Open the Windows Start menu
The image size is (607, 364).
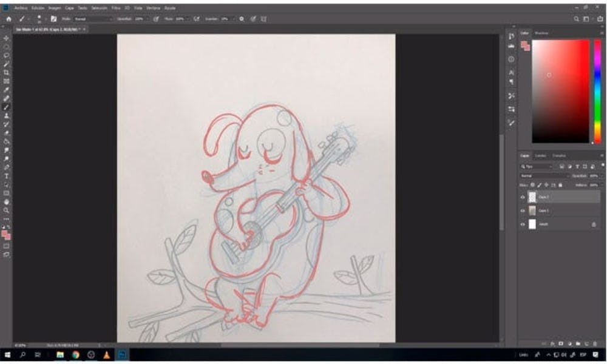click(x=8, y=354)
